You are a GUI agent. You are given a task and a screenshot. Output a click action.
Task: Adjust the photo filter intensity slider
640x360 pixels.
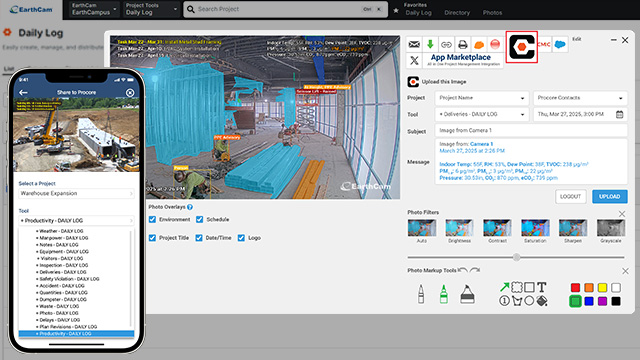[x=516, y=257]
